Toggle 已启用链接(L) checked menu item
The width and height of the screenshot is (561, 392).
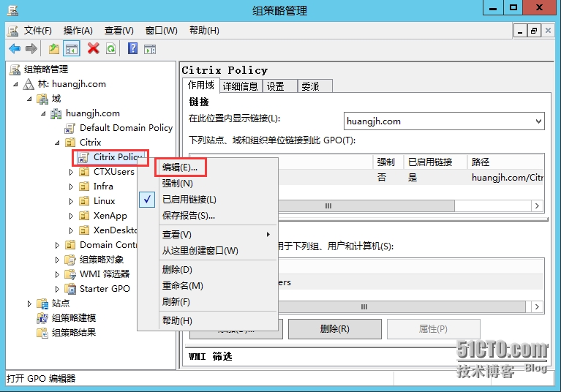tap(208, 200)
